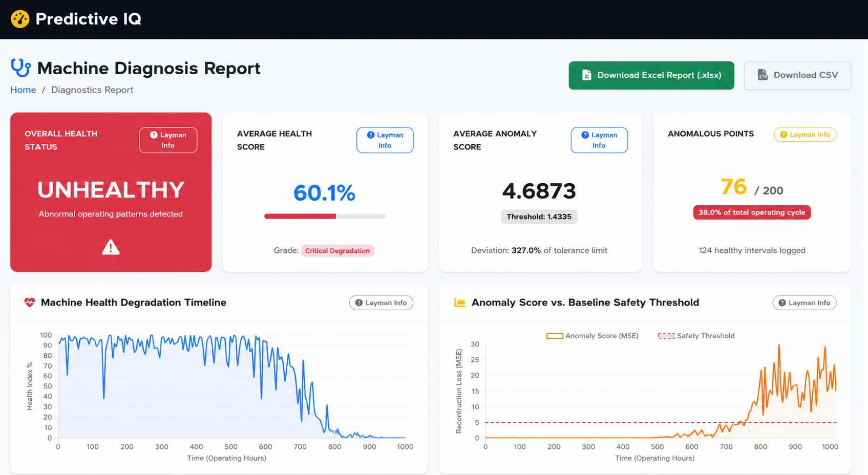Click the 38.0% of total operating cycle badge

pyautogui.click(x=752, y=212)
